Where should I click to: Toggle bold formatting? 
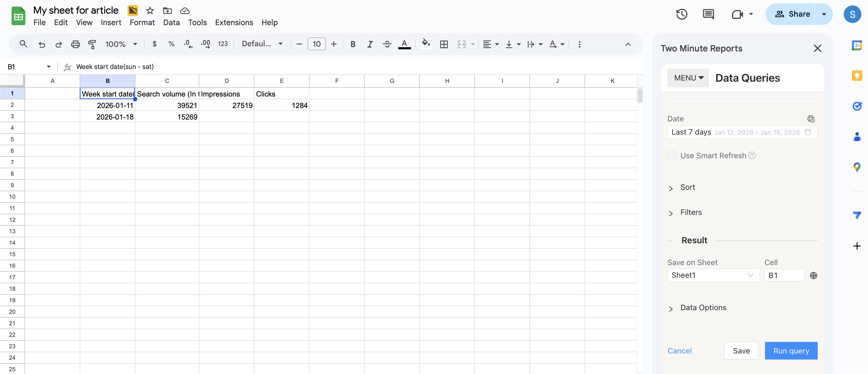click(x=353, y=44)
